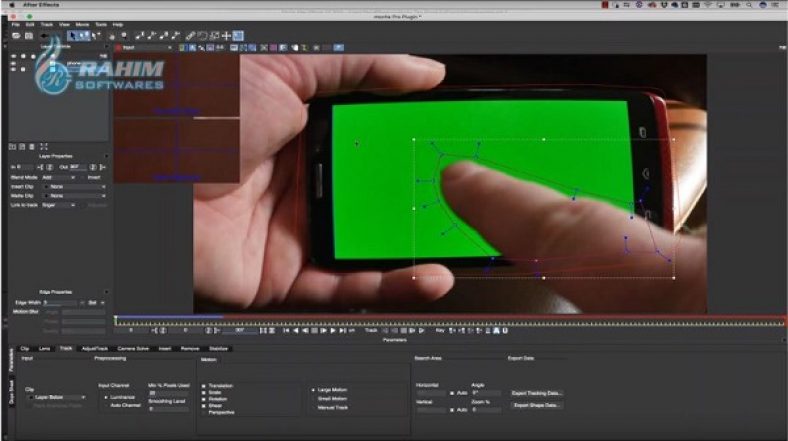The width and height of the screenshot is (788, 441).
Task: Track backwards to the start
Action: click(385, 330)
